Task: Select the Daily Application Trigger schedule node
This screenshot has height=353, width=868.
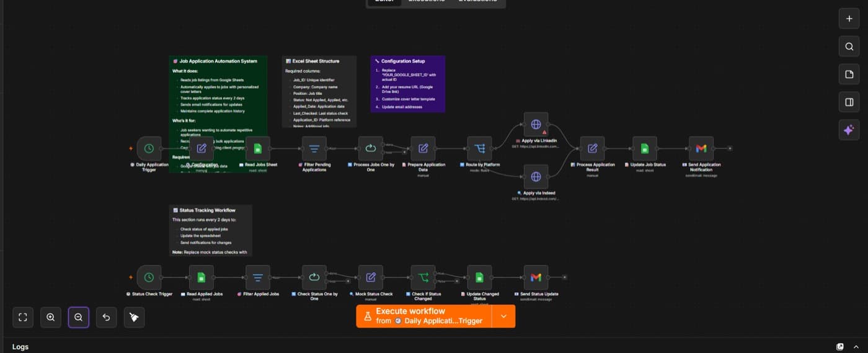Action: pyautogui.click(x=149, y=149)
